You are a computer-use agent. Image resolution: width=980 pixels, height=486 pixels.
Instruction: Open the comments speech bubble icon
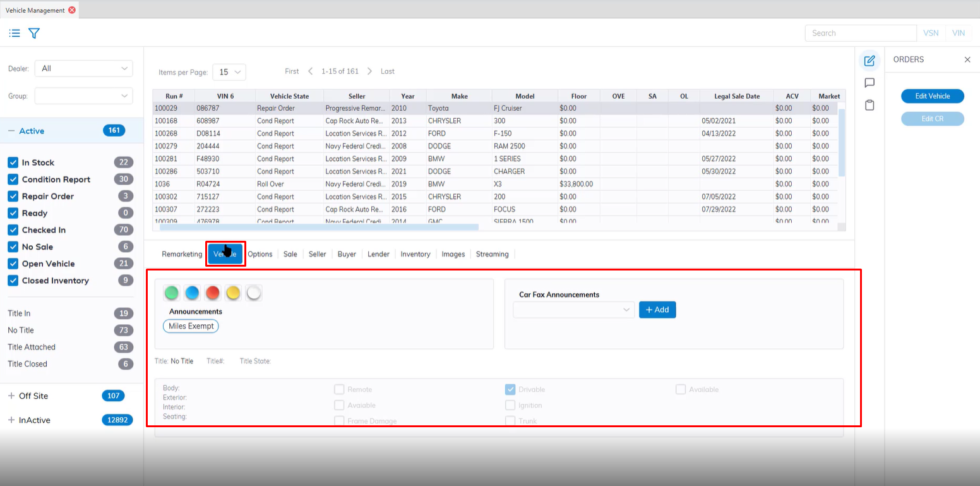pos(869,83)
